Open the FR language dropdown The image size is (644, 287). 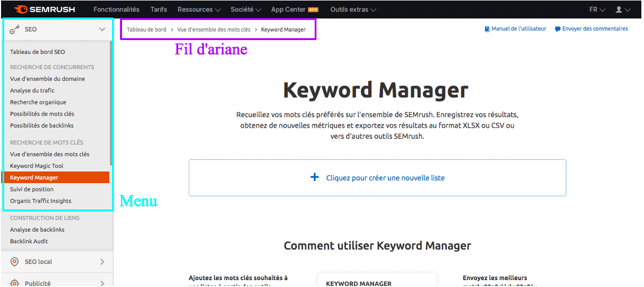tap(597, 9)
